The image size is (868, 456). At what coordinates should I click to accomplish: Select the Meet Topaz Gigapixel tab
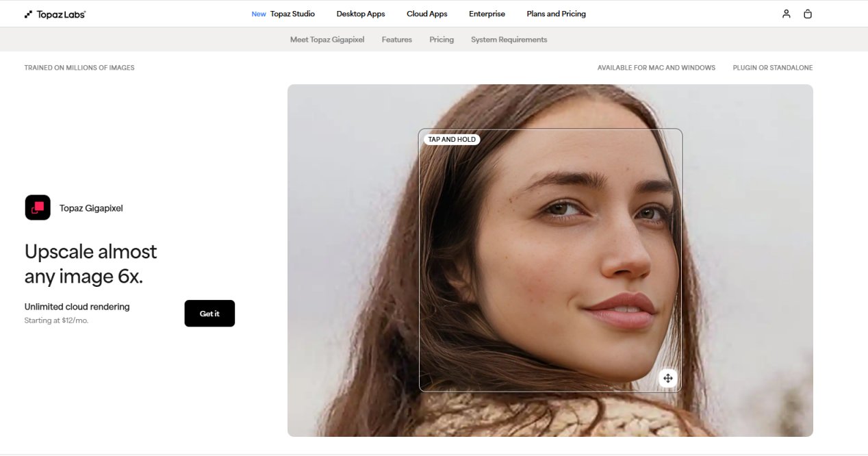click(327, 39)
